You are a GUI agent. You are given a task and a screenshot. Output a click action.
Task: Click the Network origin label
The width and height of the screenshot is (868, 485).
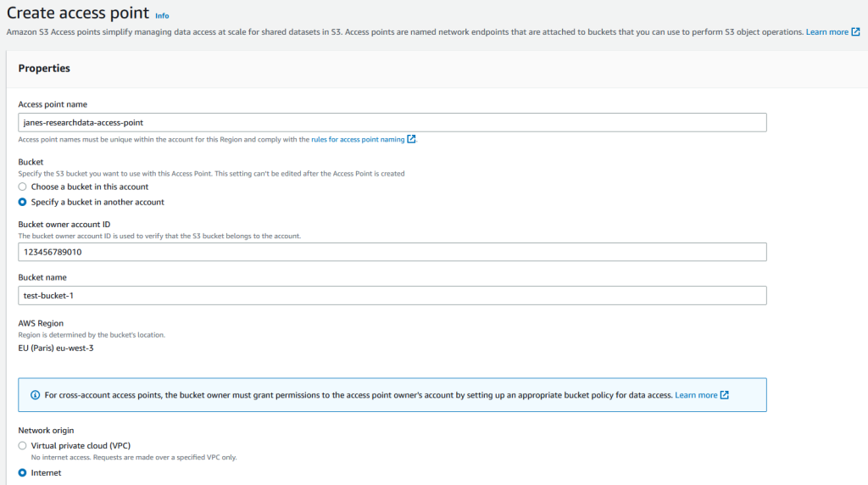(x=46, y=430)
